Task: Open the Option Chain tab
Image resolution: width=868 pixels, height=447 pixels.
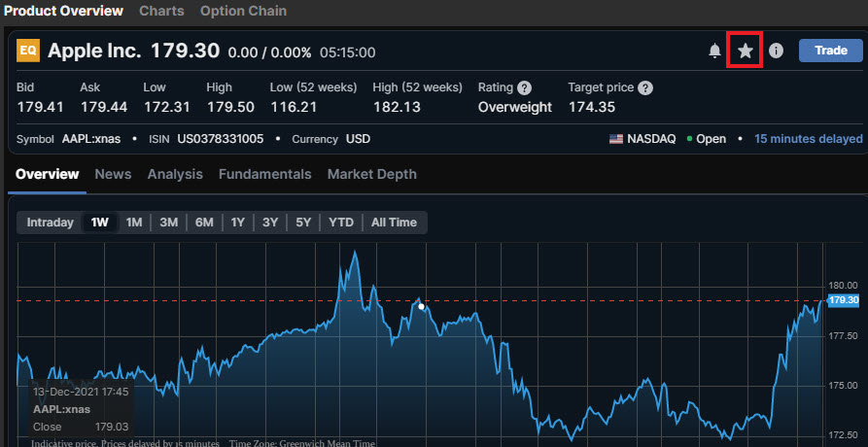Action: click(243, 12)
